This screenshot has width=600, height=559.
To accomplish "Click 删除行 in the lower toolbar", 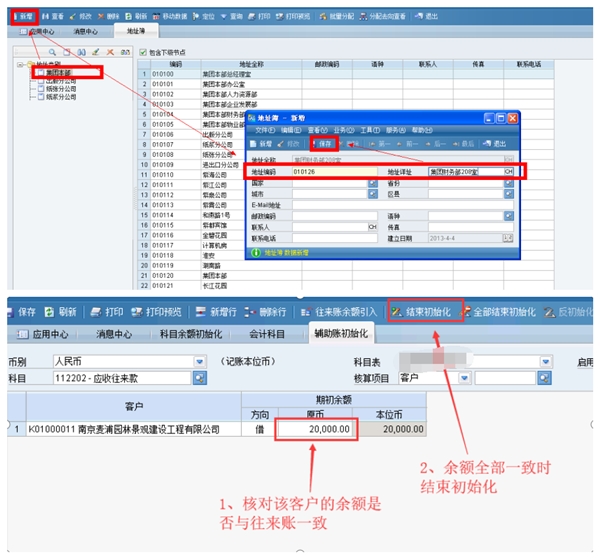I will click(x=267, y=312).
